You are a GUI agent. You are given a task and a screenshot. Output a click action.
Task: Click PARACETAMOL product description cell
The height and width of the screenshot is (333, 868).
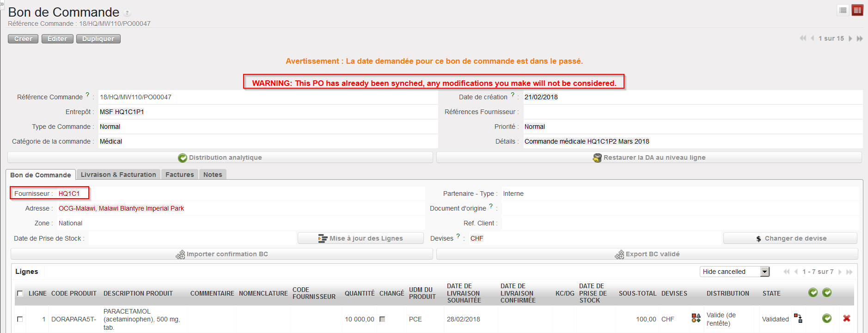(x=142, y=319)
